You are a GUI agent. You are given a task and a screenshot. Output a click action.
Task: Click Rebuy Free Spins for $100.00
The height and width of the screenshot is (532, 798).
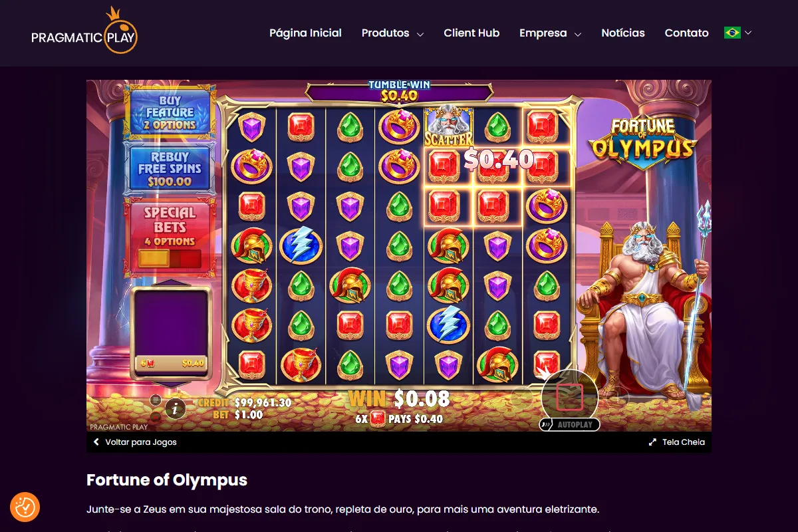[170, 169]
